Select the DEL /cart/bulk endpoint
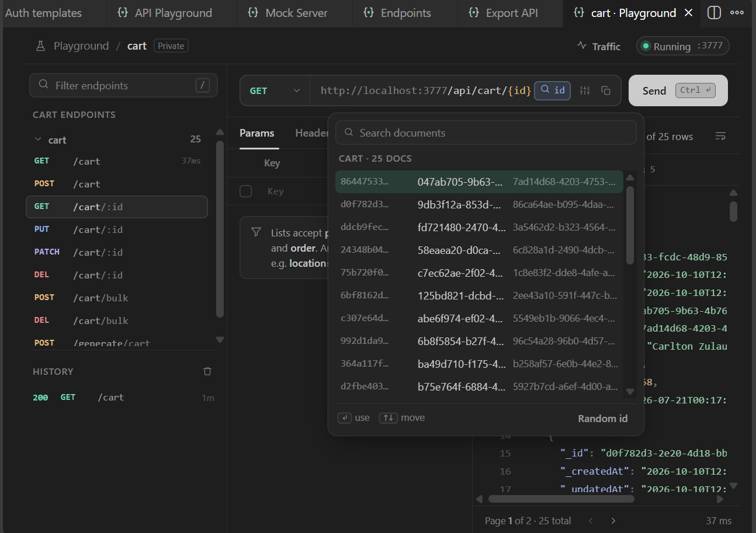This screenshot has height=533, width=756. [117, 321]
